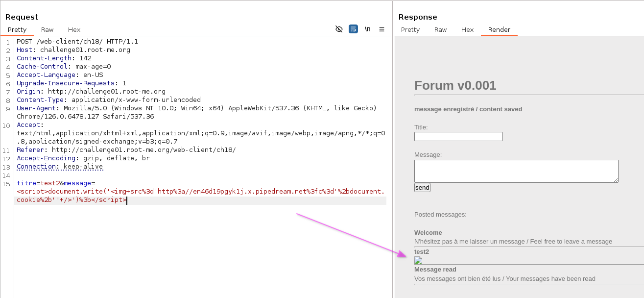Click the script payload in request body
This screenshot has height=298, width=644.
pos(201,196)
